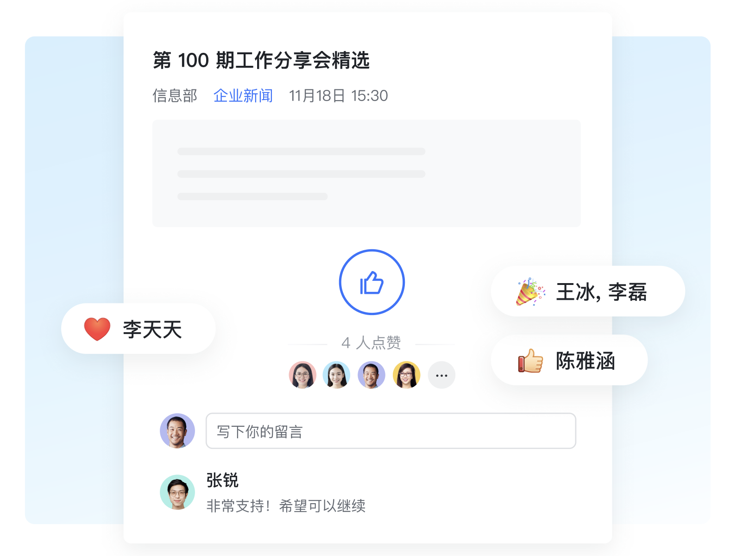Screen dimensions: 756x556
Task: Click the 写下你的留言 comment input field
Action: pos(391,431)
